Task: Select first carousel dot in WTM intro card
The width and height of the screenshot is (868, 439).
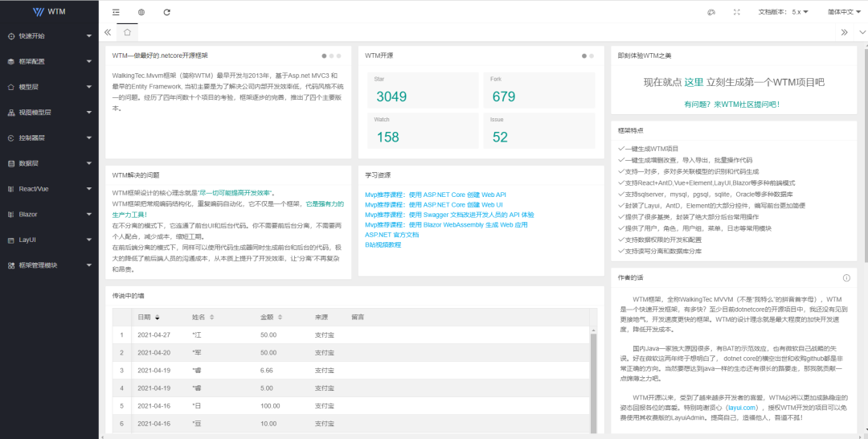Action: [x=324, y=56]
